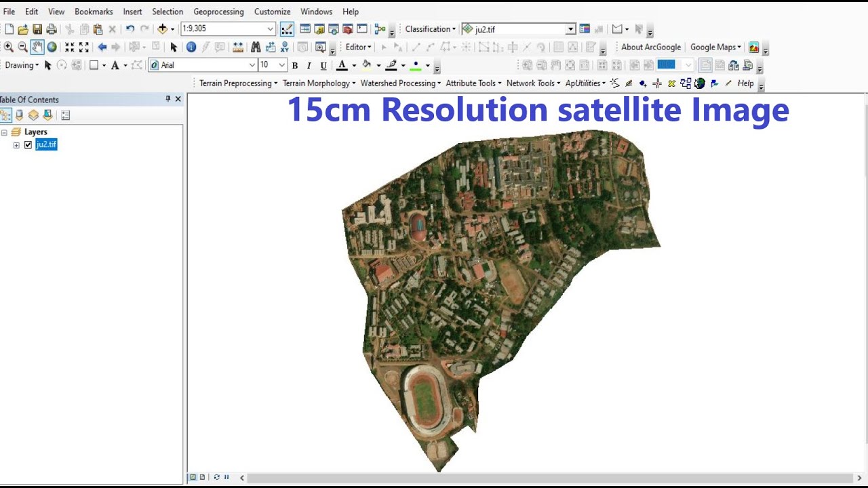Collapse the Layers data frame

coord(4,132)
